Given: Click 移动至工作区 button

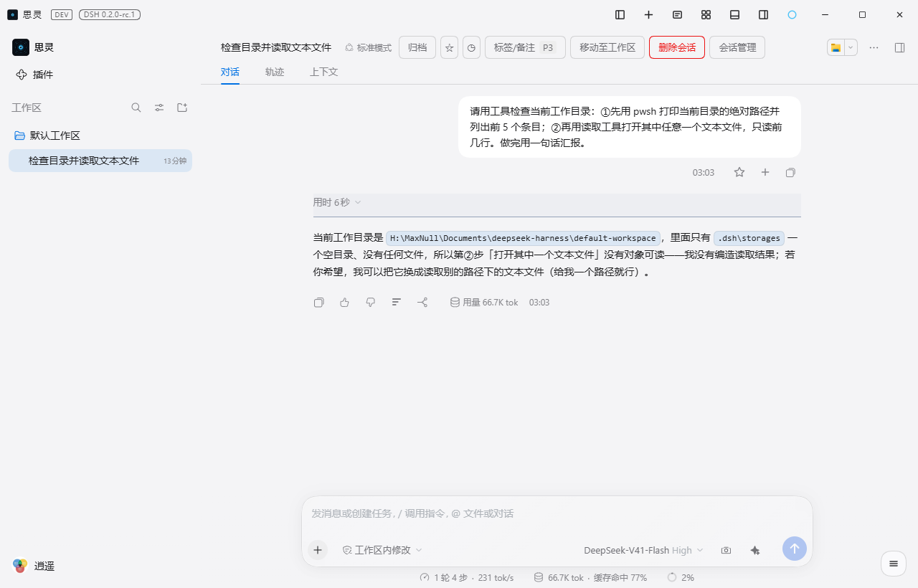Looking at the screenshot, I should tap(607, 47).
